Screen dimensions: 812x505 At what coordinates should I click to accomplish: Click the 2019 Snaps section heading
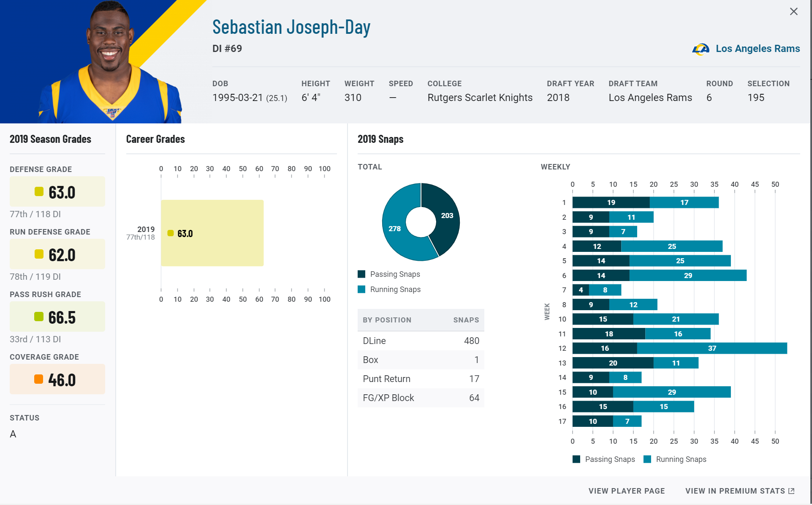pos(380,139)
